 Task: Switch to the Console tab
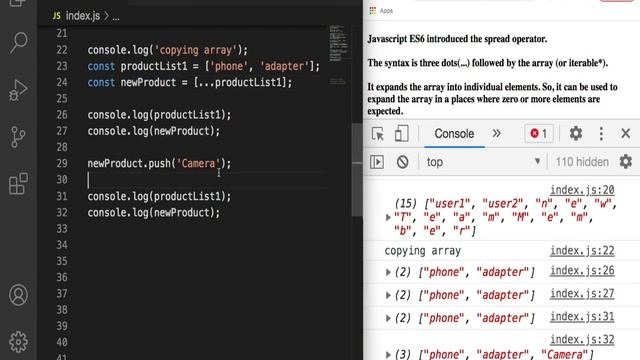pos(454,133)
